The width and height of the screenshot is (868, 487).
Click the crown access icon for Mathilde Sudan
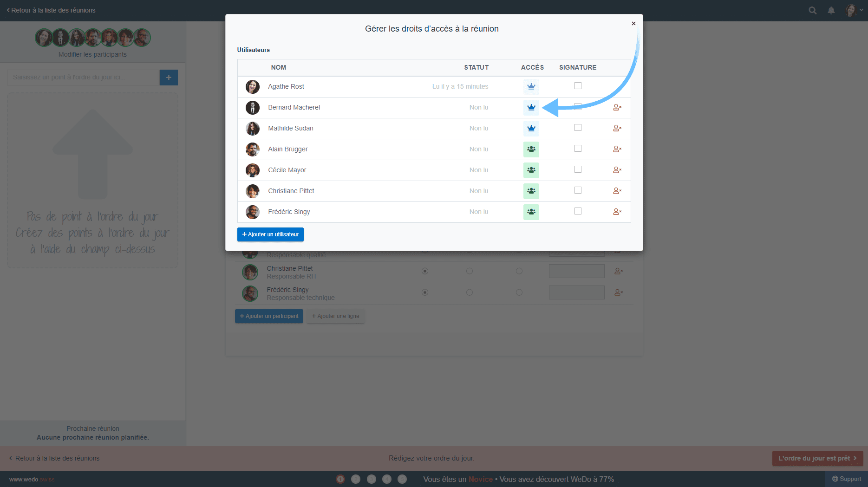[x=531, y=129]
